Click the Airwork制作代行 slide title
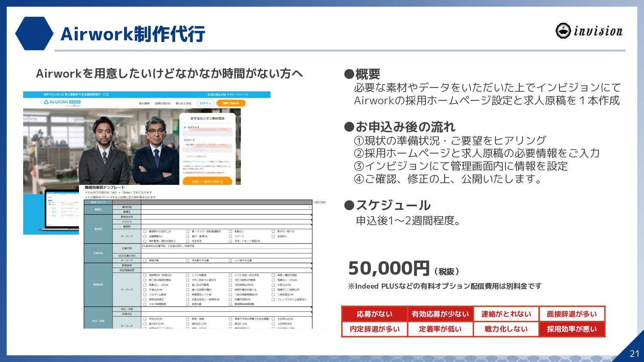This screenshot has width=644, height=362. coord(133,34)
